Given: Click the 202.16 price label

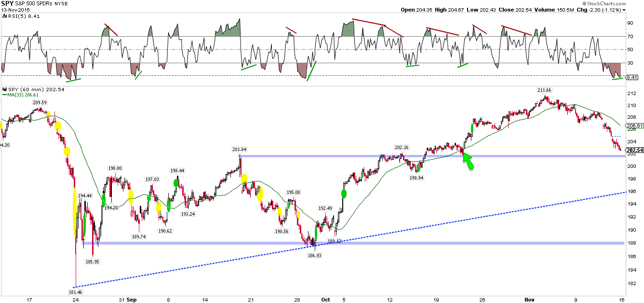Looking at the screenshot, I should [401, 147].
